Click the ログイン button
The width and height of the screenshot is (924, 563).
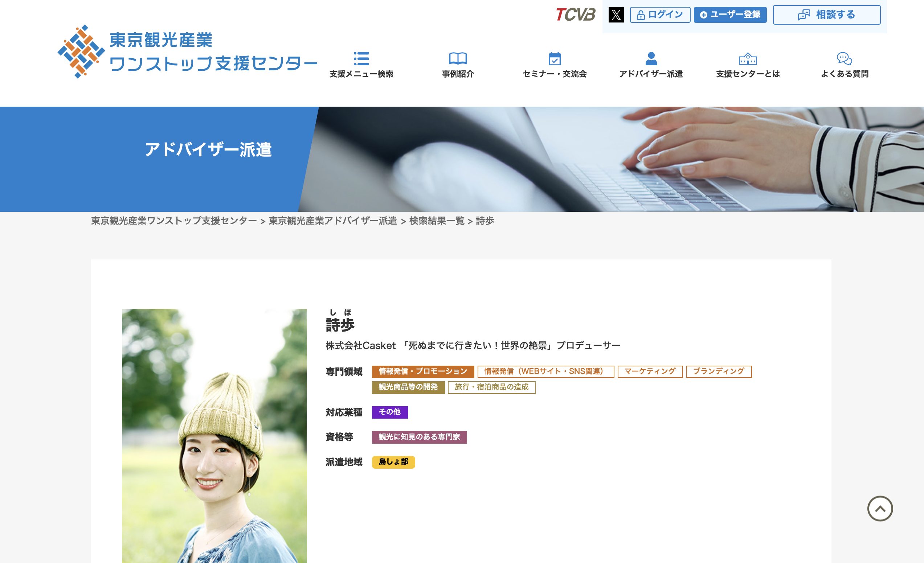pyautogui.click(x=660, y=15)
